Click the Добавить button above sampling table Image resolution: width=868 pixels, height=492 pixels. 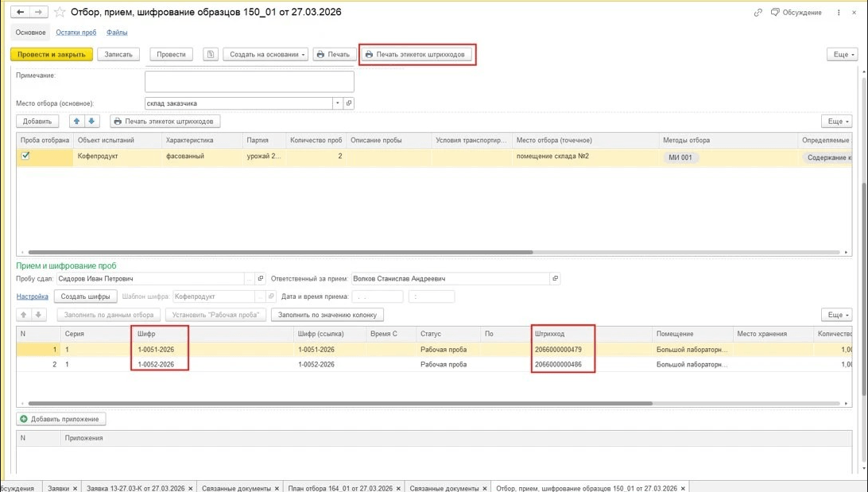(x=37, y=121)
